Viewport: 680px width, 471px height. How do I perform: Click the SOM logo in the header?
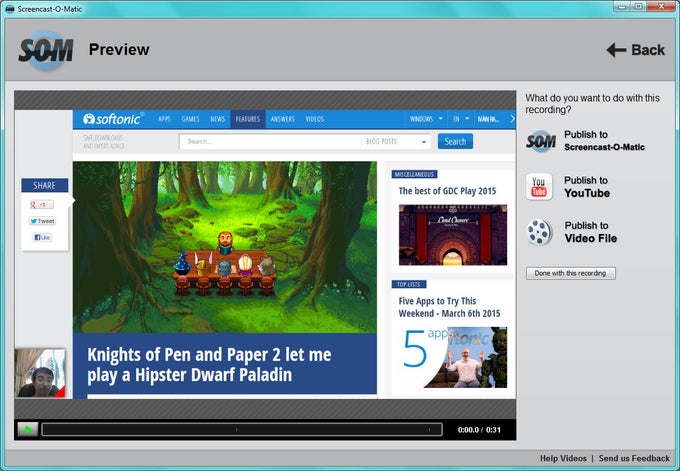click(46, 50)
